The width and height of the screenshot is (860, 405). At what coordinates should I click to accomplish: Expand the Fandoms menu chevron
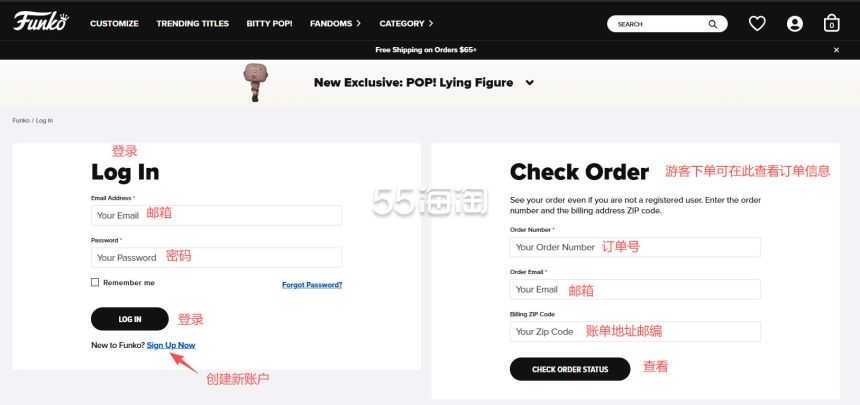[358, 24]
